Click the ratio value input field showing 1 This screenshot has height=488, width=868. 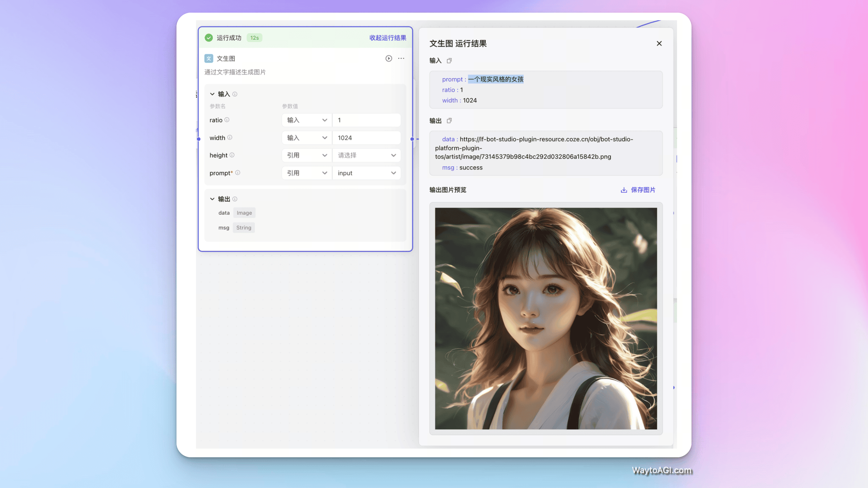click(366, 120)
